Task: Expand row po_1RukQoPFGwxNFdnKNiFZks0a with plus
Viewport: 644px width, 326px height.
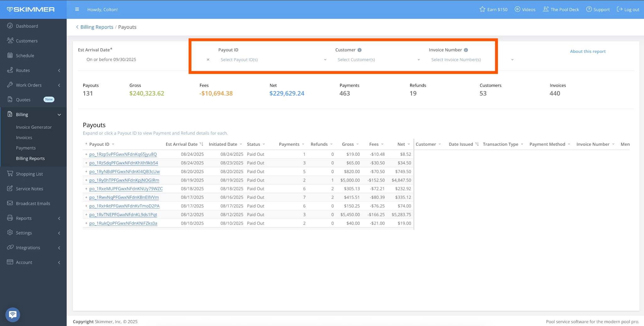Action: click(86, 223)
